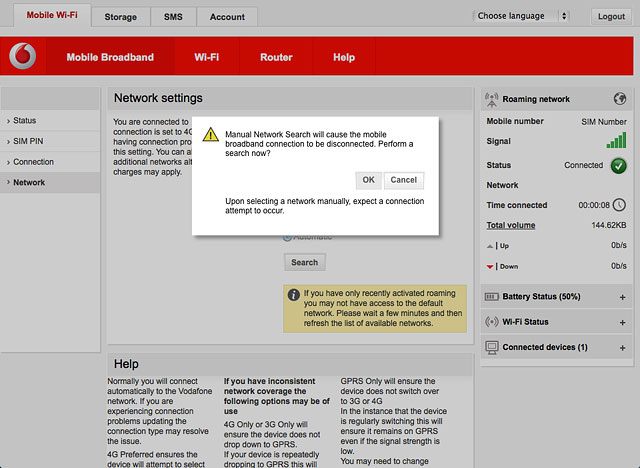Viewport: 640px width, 468px height.
Task: Confirm the network search with OK
Action: [x=368, y=180]
